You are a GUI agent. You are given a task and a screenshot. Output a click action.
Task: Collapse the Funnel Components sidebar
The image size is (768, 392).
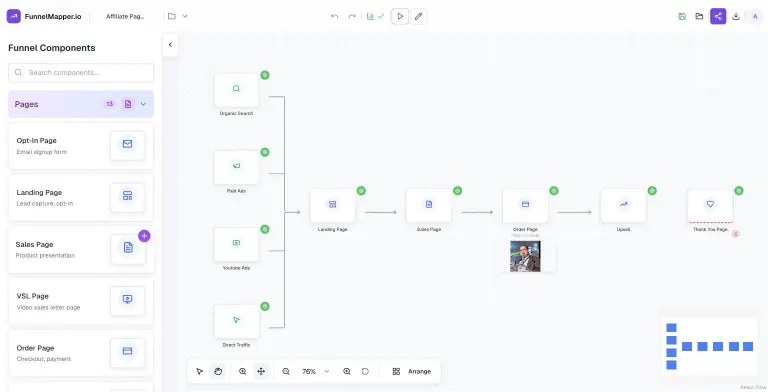[170, 45]
